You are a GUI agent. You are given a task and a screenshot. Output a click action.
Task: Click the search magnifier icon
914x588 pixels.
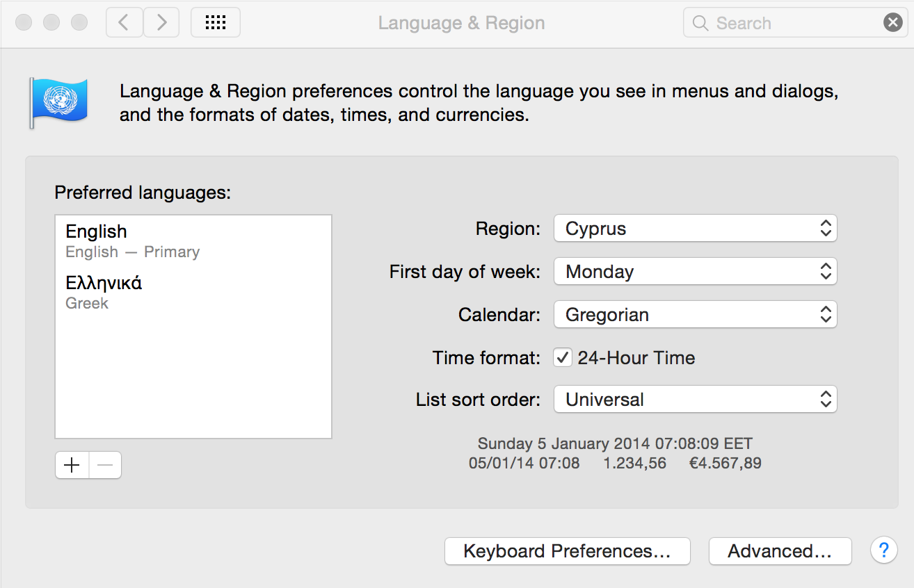(700, 23)
